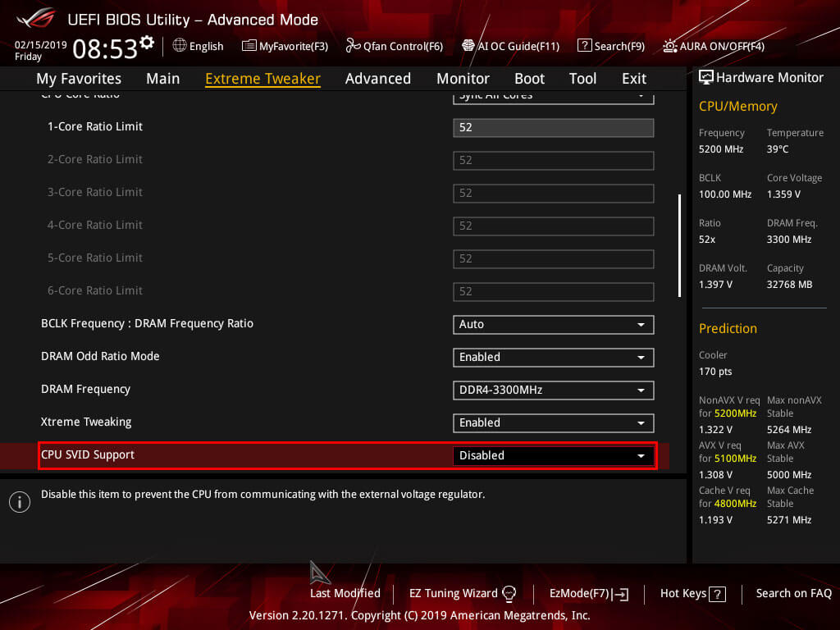The image size is (840, 630).
Task: Select the Xtreme Tweaking label
Action: coord(86,422)
